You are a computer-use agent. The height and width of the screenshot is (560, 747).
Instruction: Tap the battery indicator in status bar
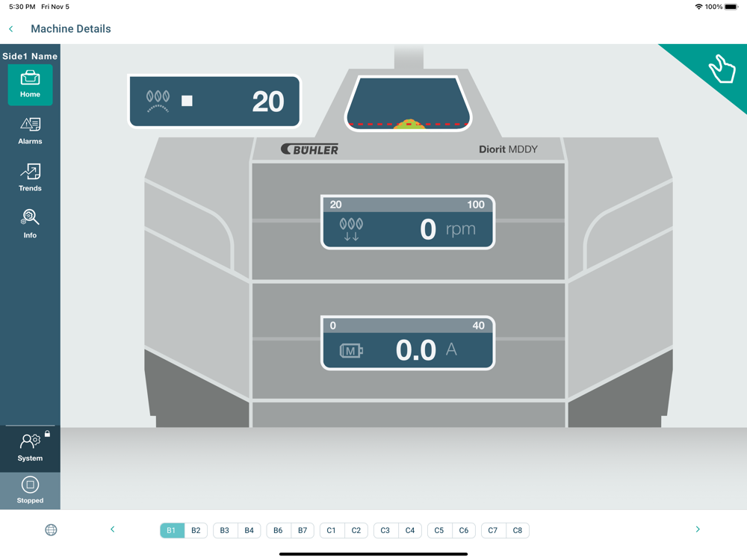click(x=731, y=7)
